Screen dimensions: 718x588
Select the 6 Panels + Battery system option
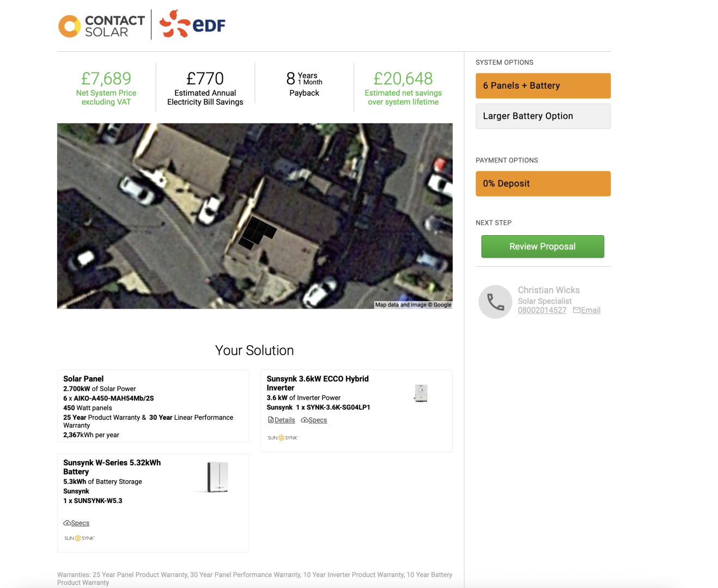tap(543, 86)
